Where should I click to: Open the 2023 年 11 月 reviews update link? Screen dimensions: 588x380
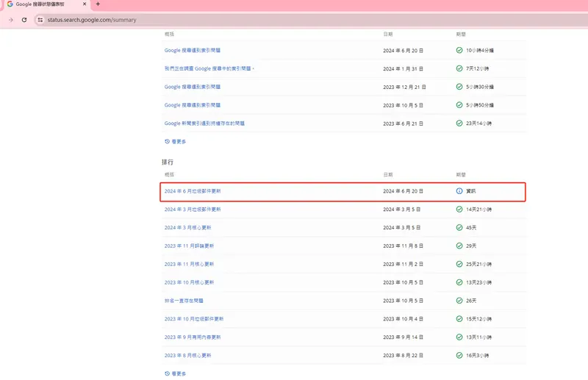(189, 246)
